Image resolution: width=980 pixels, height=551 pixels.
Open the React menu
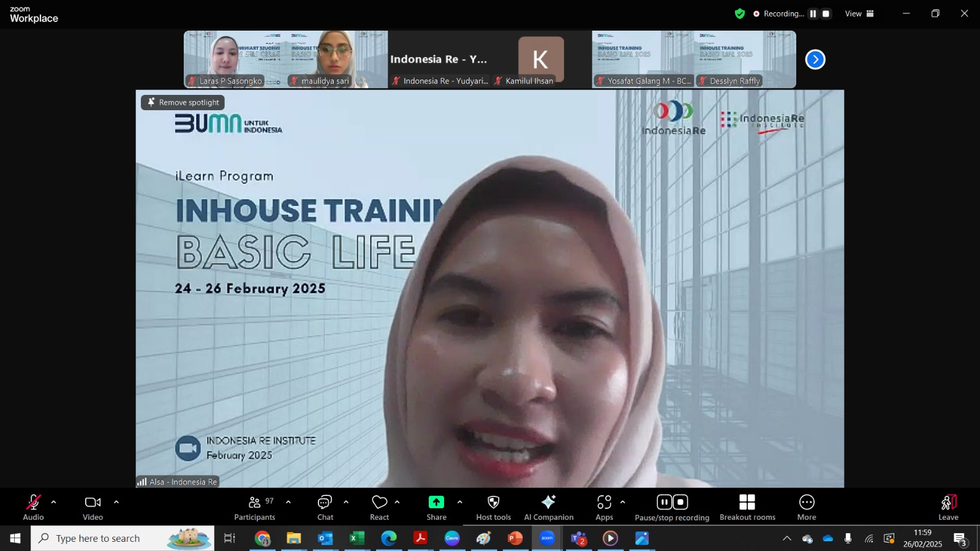coord(380,508)
